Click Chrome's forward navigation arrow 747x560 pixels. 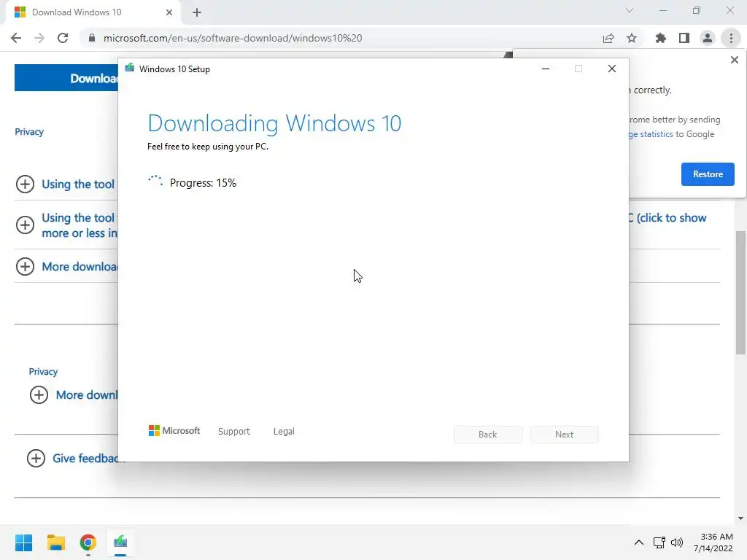click(39, 38)
